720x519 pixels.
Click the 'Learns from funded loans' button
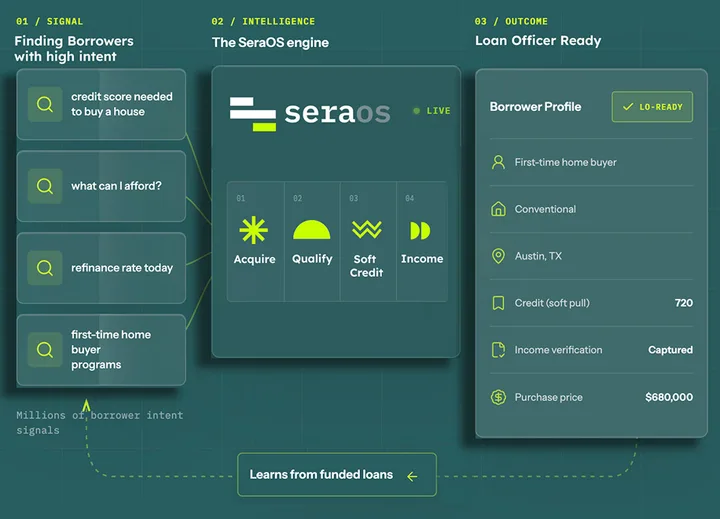(337, 474)
